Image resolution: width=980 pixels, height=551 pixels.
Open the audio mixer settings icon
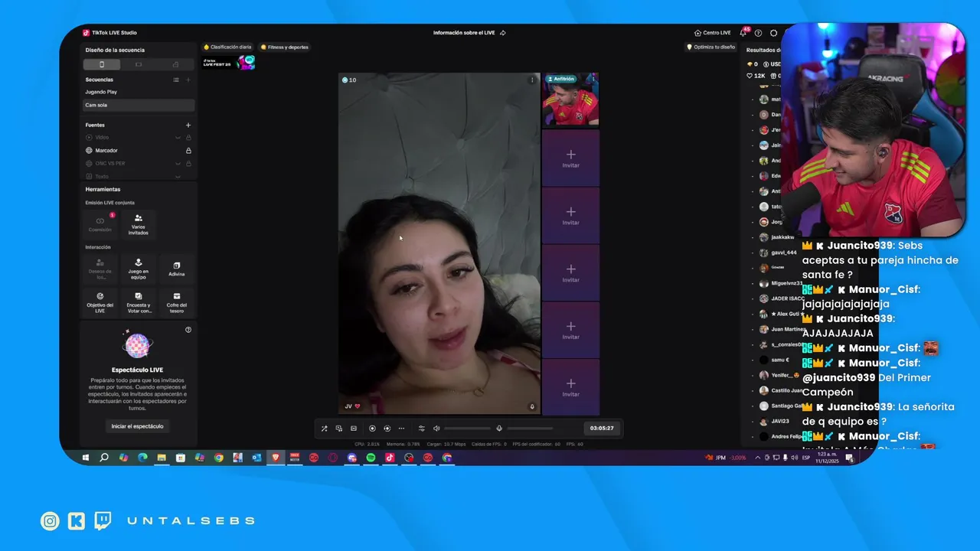pyautogui.click(x=421, y=429)
